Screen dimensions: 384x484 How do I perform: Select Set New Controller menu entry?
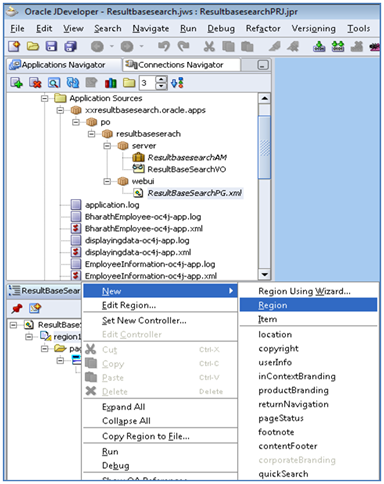(x=144, y=321)
